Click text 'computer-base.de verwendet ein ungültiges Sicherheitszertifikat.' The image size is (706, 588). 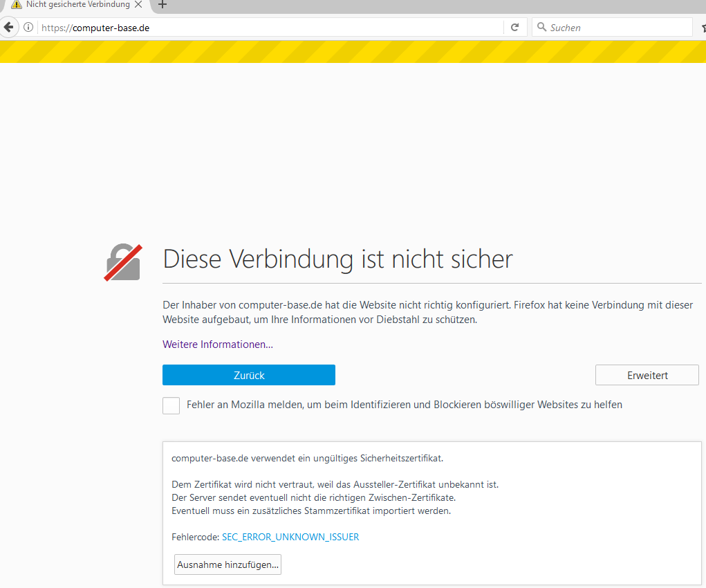pyautogui.click(x=307, y=458)
